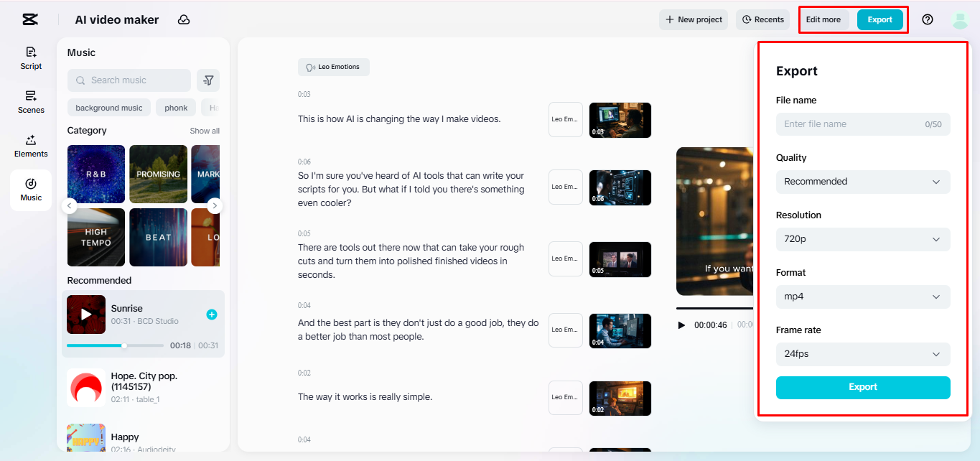Play the Sunrise music preview

pyautogui.click(x=85, y=314)
